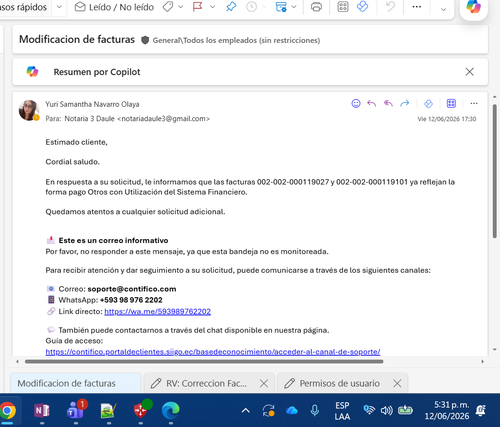This screenshot has height=427, width=500.
Task: Show hidden system tray icons chevron
Action: click(x=246, y=411)
